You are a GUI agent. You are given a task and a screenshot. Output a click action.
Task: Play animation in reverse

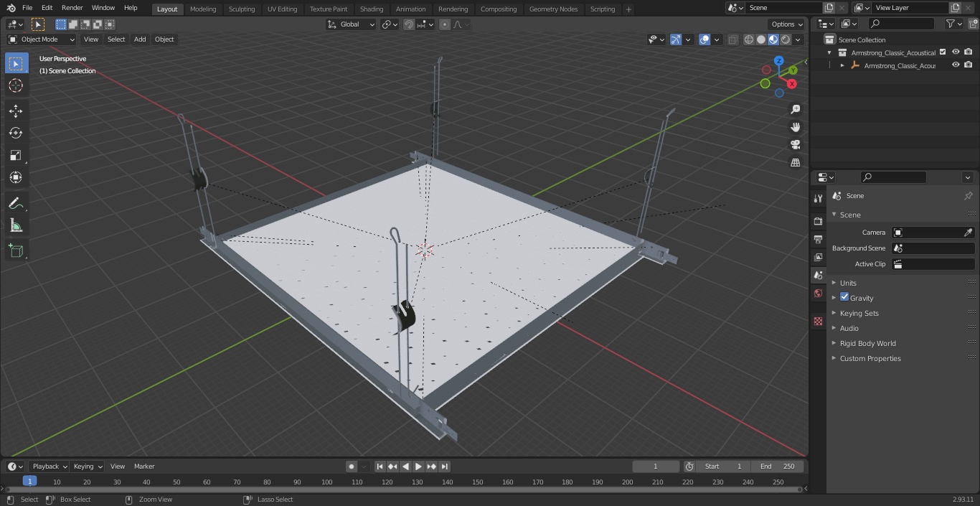(405, 467)
